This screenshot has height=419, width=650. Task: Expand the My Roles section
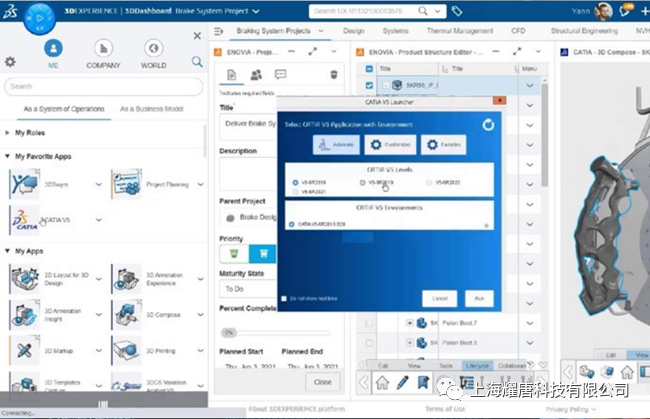(x=7, y=133)
